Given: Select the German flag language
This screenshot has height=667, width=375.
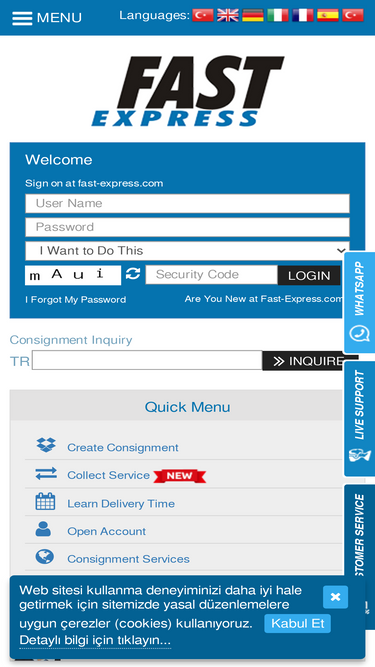Looking at the screenshot, I should 253,15.
